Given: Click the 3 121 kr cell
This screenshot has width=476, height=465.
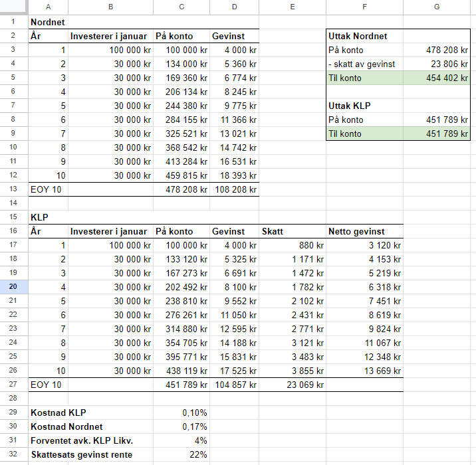Looking at the screenshot, I should click(x=293, y=343).
